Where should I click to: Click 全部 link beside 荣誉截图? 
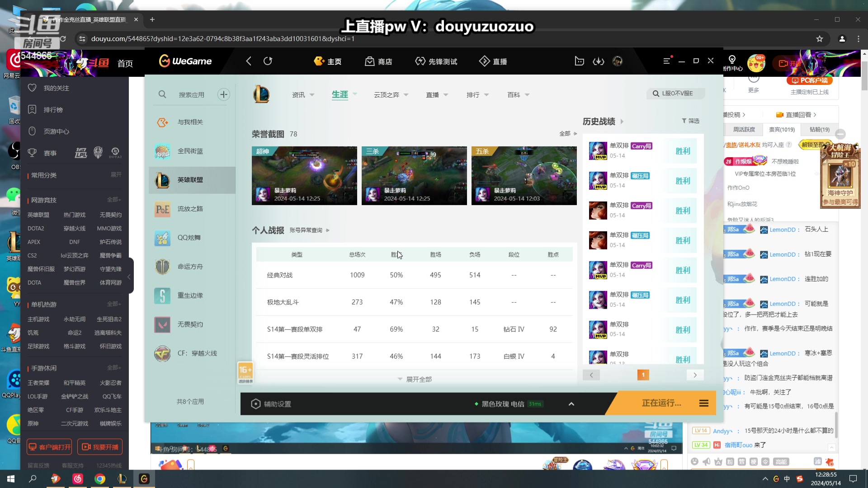pyautogui.click(x=568, y=134)
